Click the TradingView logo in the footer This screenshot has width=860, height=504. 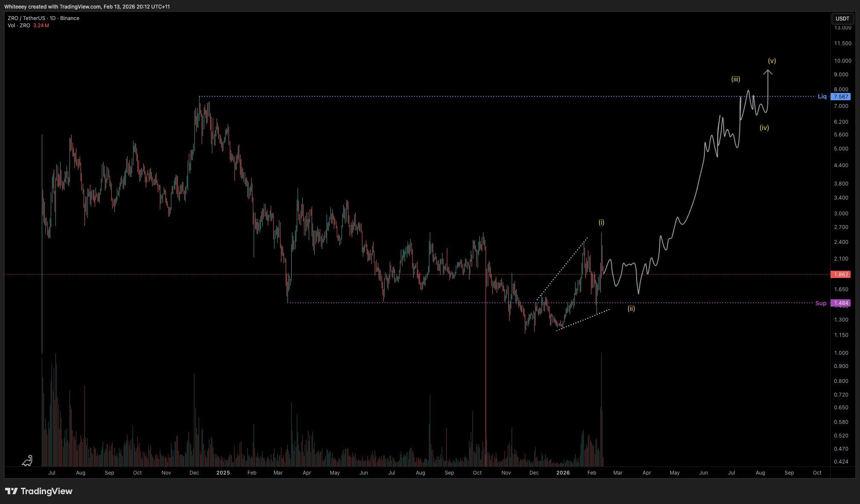39,491
